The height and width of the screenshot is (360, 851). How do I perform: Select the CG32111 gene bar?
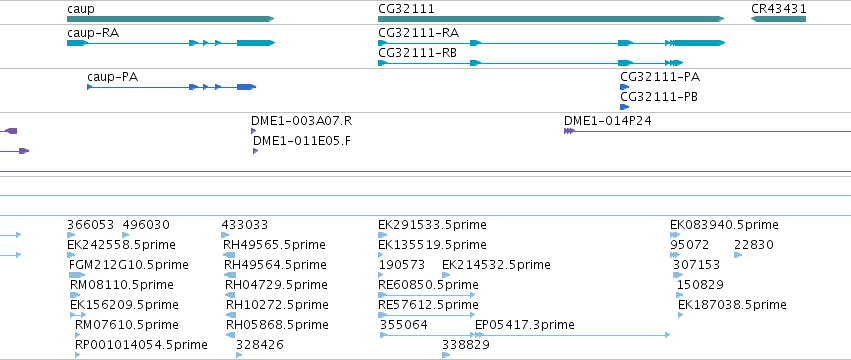click(x=551, y=19)
